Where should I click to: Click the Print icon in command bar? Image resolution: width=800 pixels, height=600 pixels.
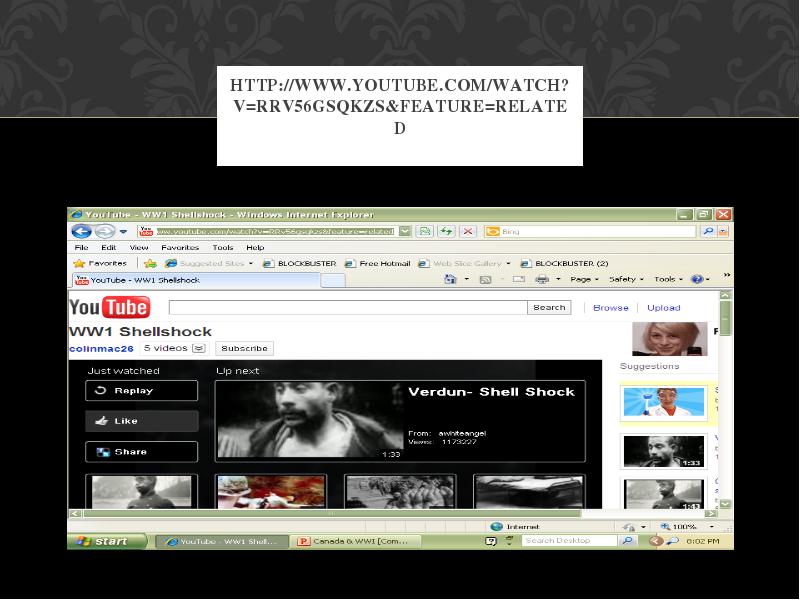tap(542, 279)
